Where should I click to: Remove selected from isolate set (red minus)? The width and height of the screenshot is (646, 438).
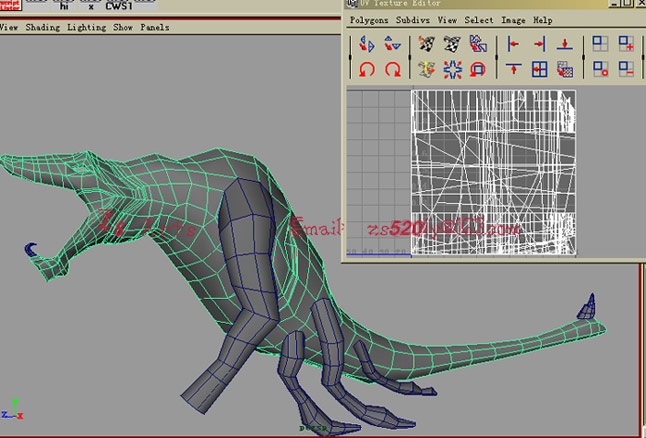tap(626, 69)
